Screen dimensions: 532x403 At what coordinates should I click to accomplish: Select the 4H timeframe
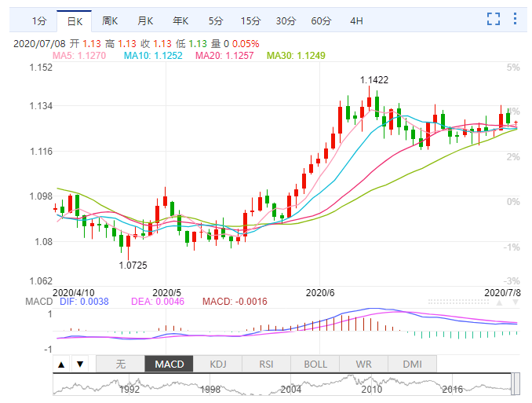356,20
